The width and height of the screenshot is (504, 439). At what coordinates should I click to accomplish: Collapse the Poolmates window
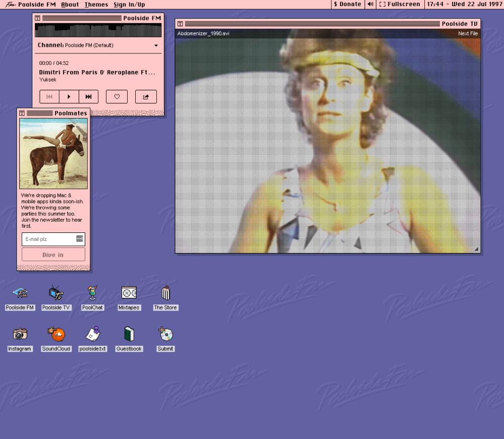(22, 113)
